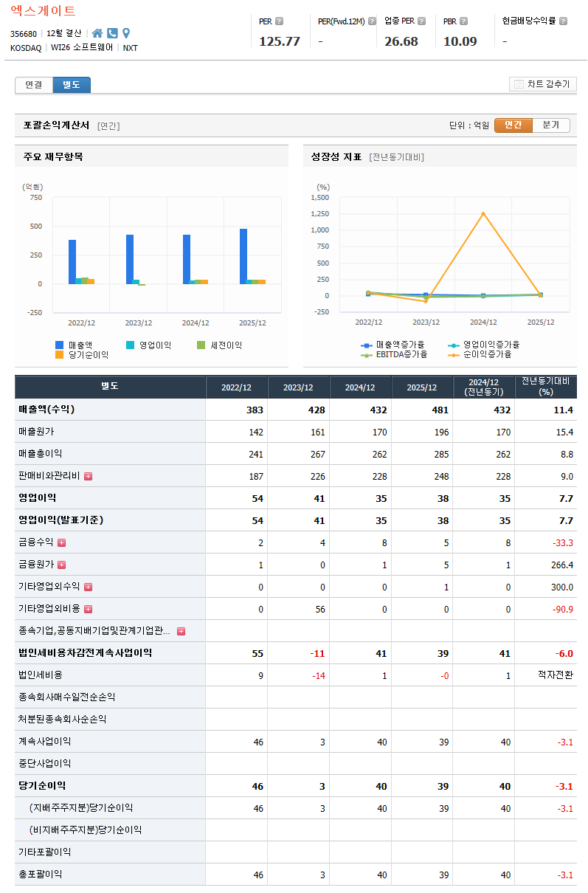Viewport: 588px width, 893px height.
Task: Click the KOSDAQ market label
Action: click(26, 48)
